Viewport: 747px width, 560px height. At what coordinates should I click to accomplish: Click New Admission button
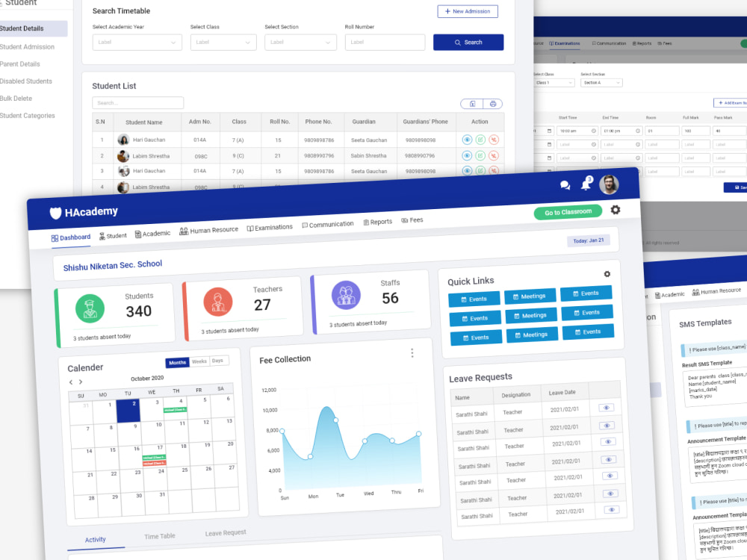pos(468,11)
